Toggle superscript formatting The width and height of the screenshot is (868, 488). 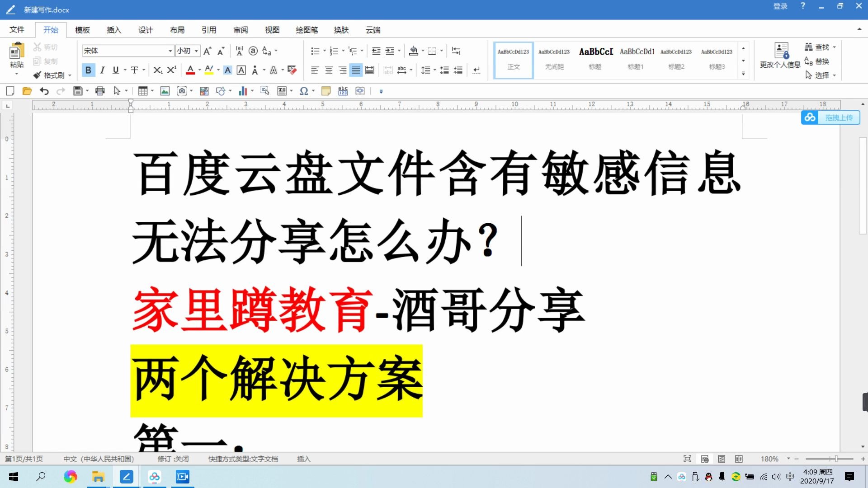172,70
